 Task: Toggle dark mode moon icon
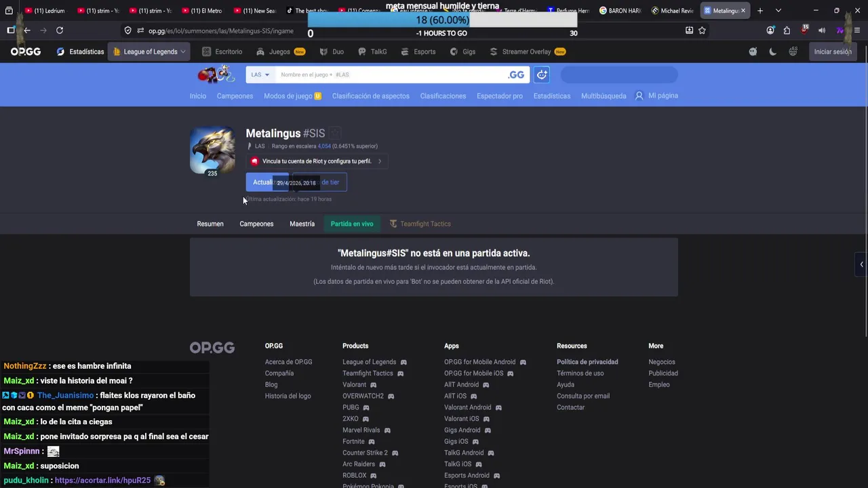click(772, 52)
